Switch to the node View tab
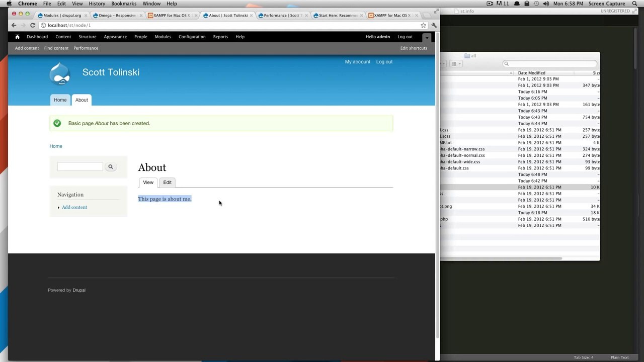 coord(148,183)
